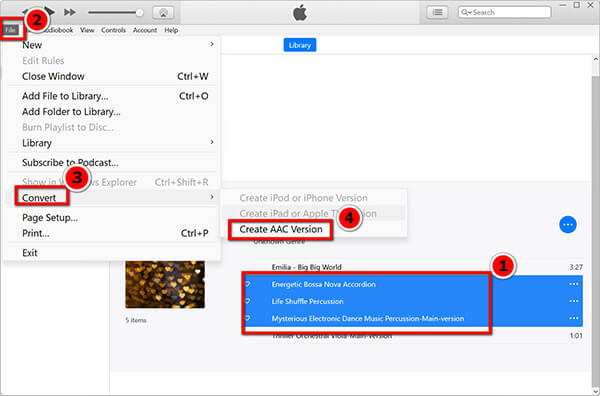Image resolution: width=600 pixels, height=396 pixels.
Task: Click the blue circular more-options button
Action: (x=568, y=225)
